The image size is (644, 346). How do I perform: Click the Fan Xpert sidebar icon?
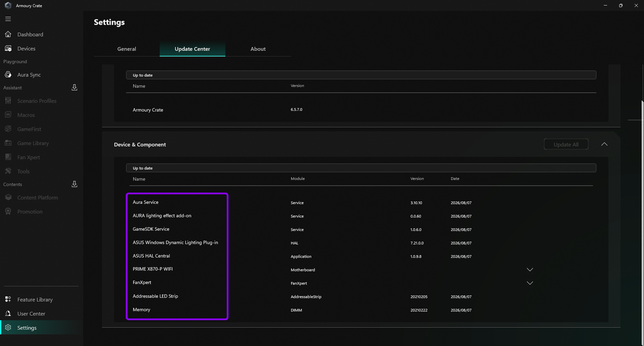tap(8, 157)
